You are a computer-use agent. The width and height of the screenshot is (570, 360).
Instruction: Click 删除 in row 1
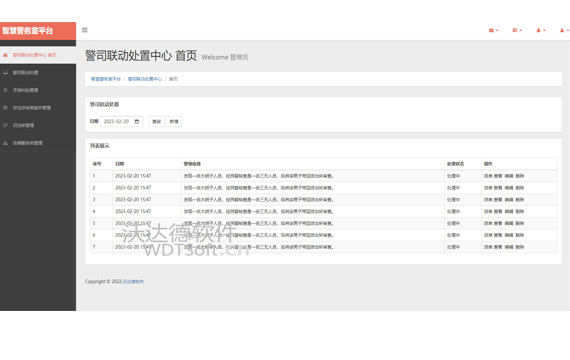[x=519, y=176]
